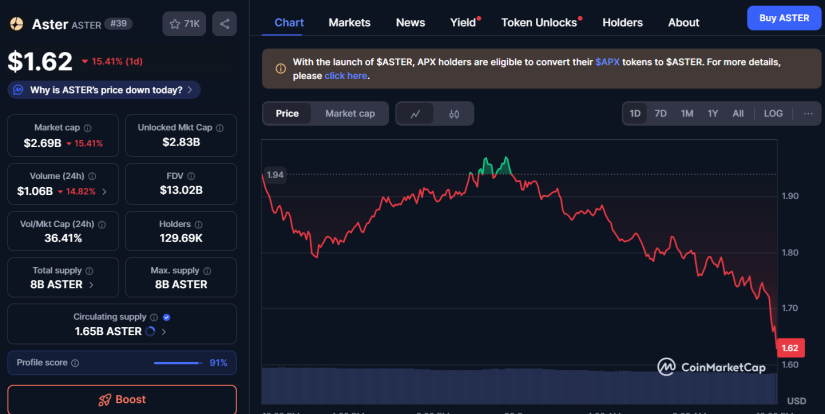
Task: Click the info icon beside Profile score
Action: (75, 363)
